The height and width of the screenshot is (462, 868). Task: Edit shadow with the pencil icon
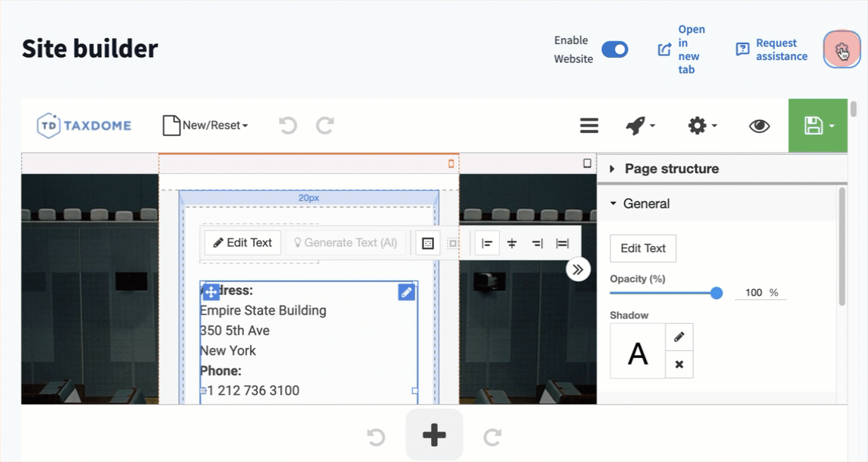coord(679,337)
